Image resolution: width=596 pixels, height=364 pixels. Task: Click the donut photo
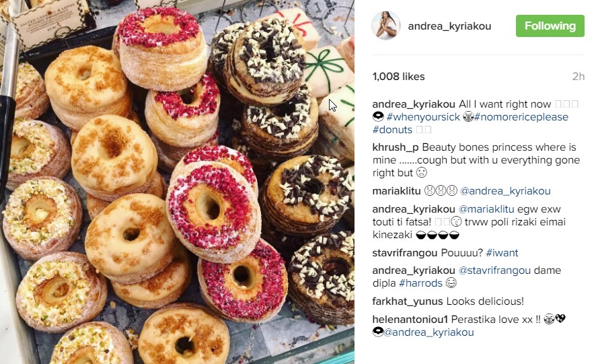tap(177, 182)
